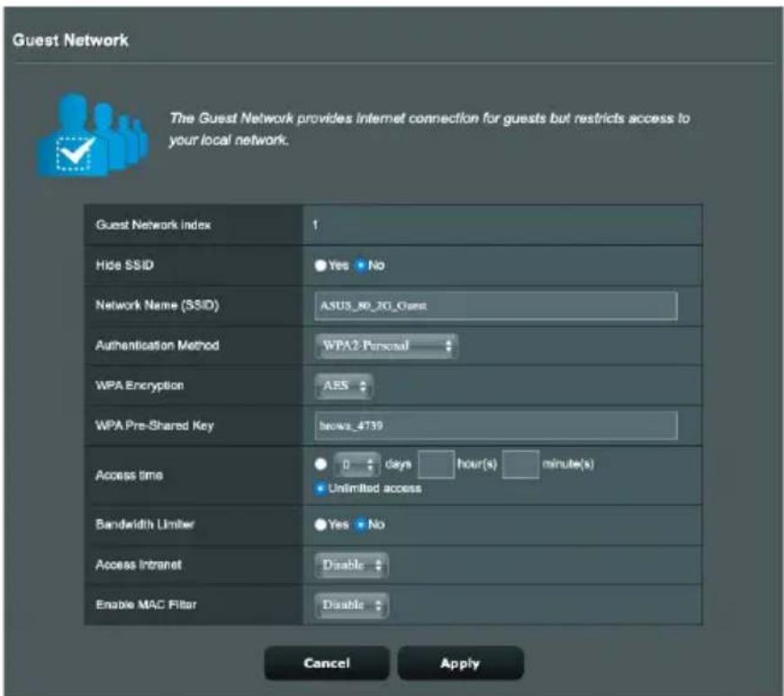
Task: Click the Authentication Method label
Action: pos(157,346)
